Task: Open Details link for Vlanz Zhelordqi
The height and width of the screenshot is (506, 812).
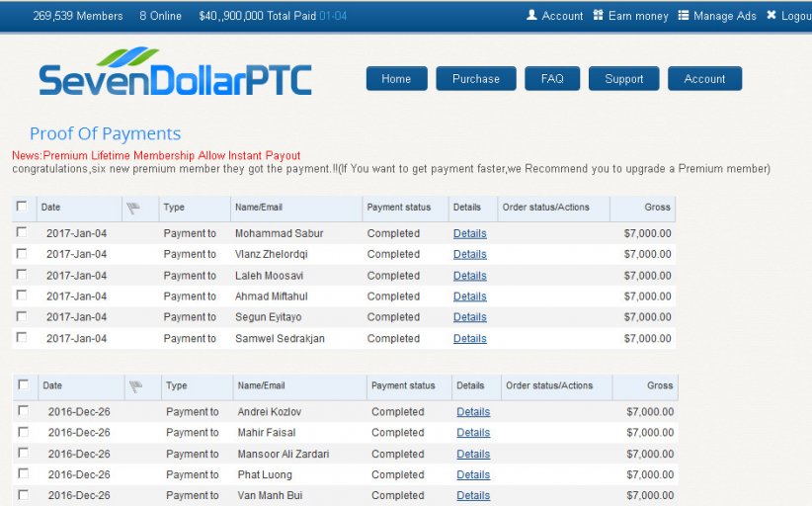Action: pyautogui.click(x=469, y=254)
